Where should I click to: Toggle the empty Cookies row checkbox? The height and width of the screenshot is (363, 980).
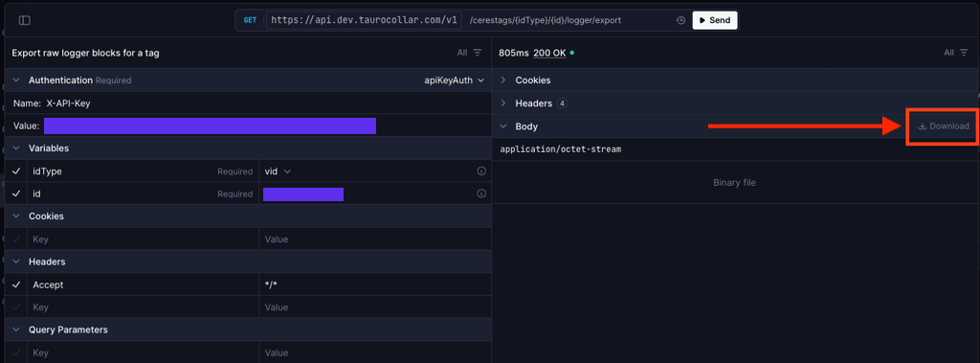tap(16, 239)
